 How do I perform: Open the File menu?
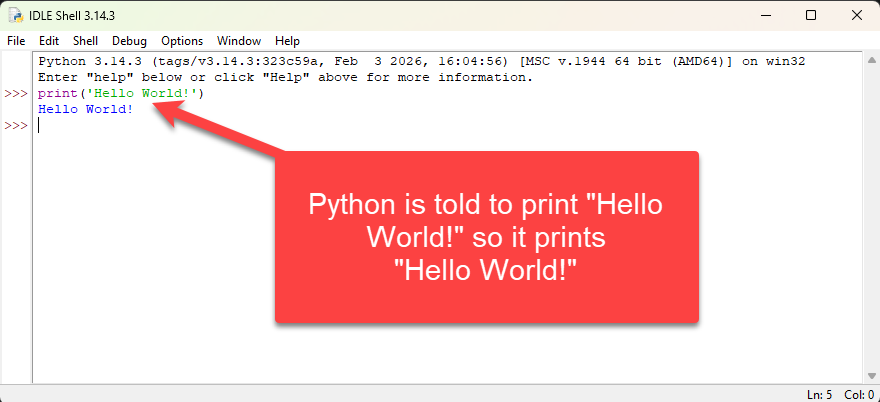coord(16,41)
